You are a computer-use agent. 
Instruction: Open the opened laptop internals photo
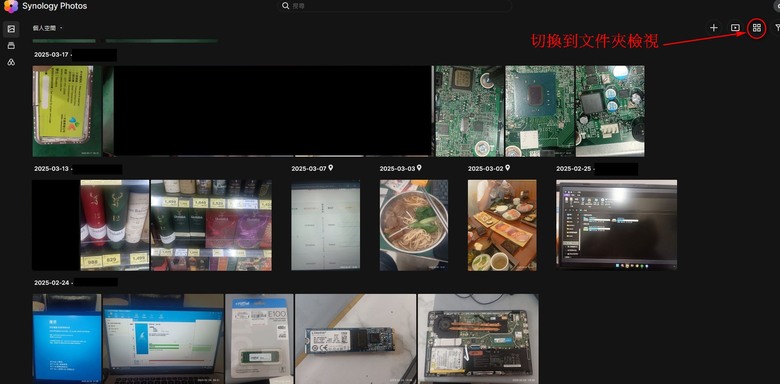(x=478, y=339)
